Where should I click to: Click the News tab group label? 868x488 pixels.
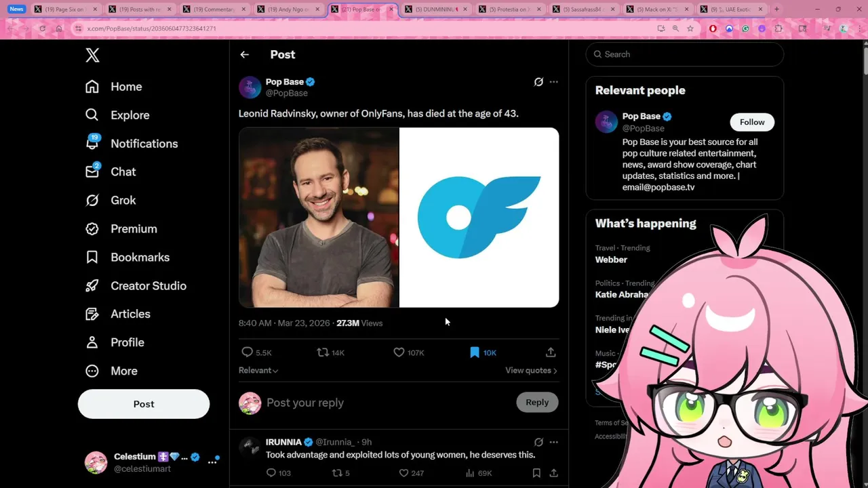(17, 9)
